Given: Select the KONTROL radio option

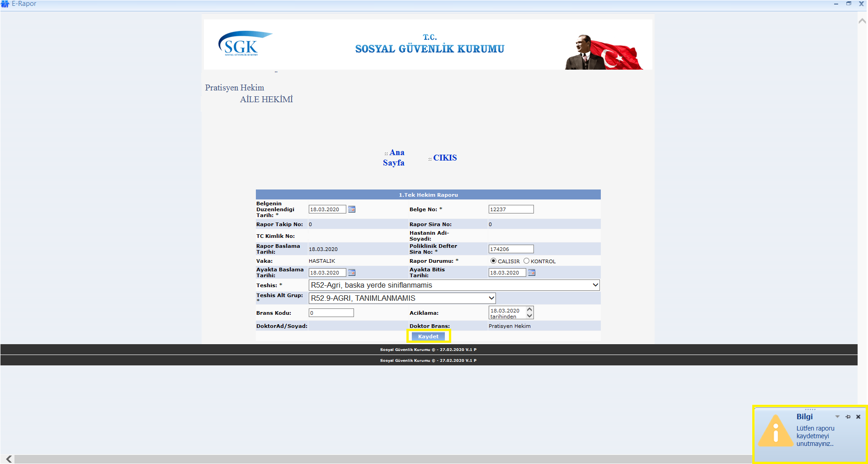Looking at the screenshot, I should [x=526, y=261].
